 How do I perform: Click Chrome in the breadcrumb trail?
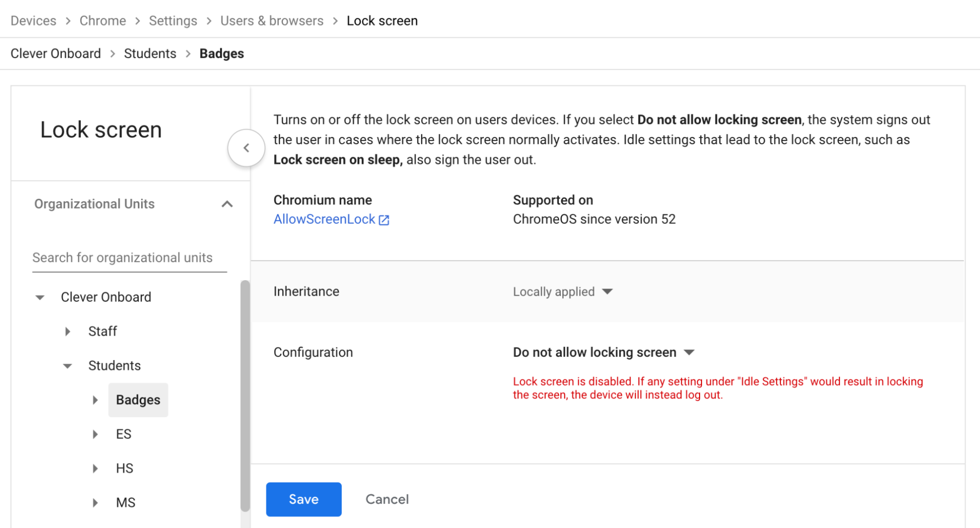(102, 21)
